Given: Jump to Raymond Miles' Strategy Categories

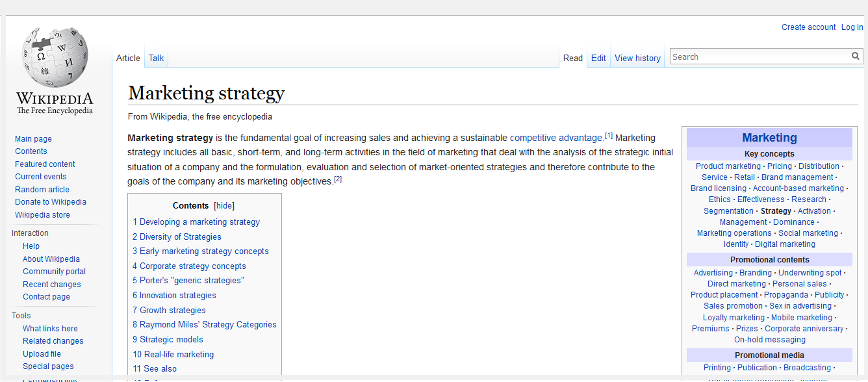Looking at the screenshot, I should click(x=205, y=325).
